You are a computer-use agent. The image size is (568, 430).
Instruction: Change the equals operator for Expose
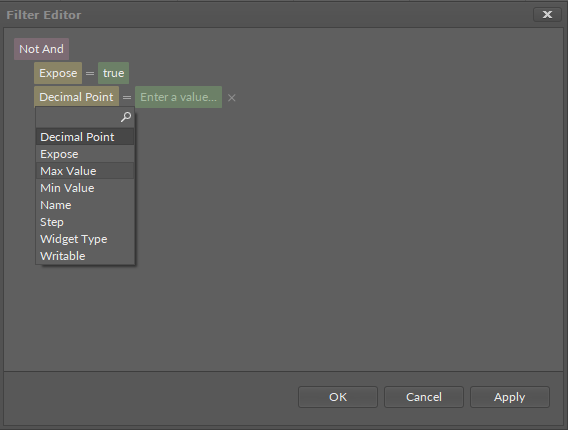coord(90,74)
